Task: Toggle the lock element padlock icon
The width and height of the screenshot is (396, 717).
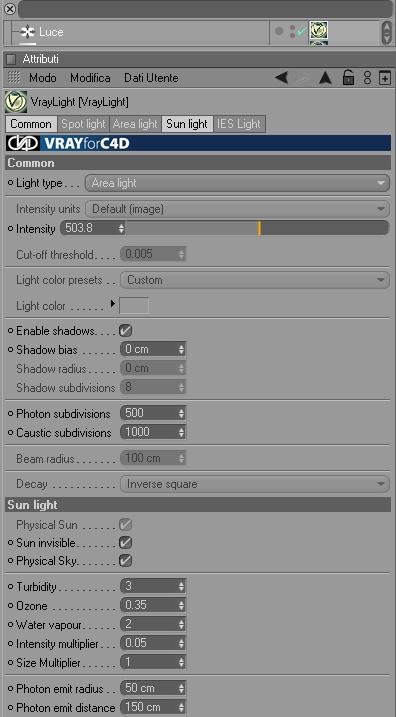Action: pyautogui.click(x=348, y=78)
